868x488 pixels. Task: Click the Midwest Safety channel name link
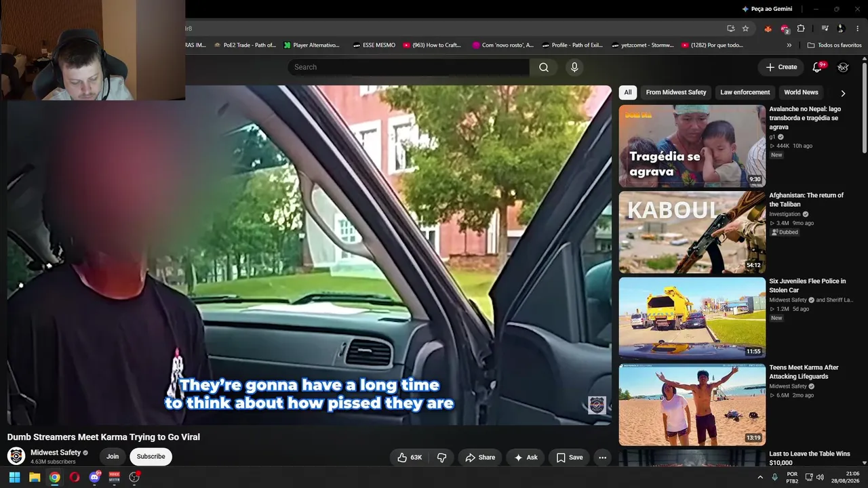[x=56, y=452]
